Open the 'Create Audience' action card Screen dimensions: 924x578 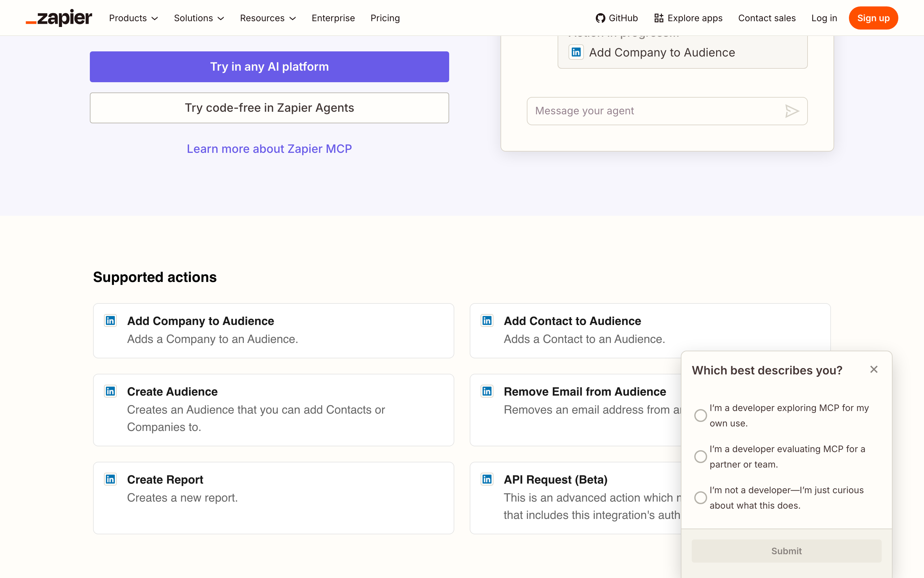tap(273, 410)
